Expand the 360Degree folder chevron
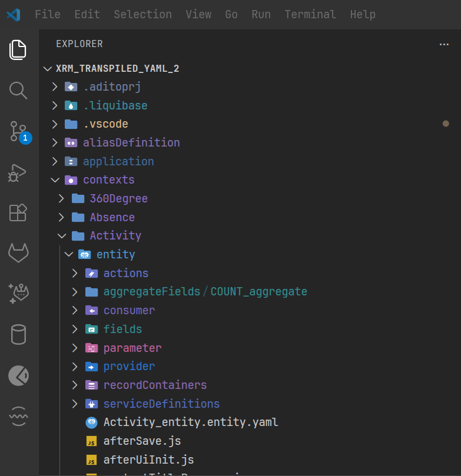Viewport: 461px width, 476px height. click(61, 198)
